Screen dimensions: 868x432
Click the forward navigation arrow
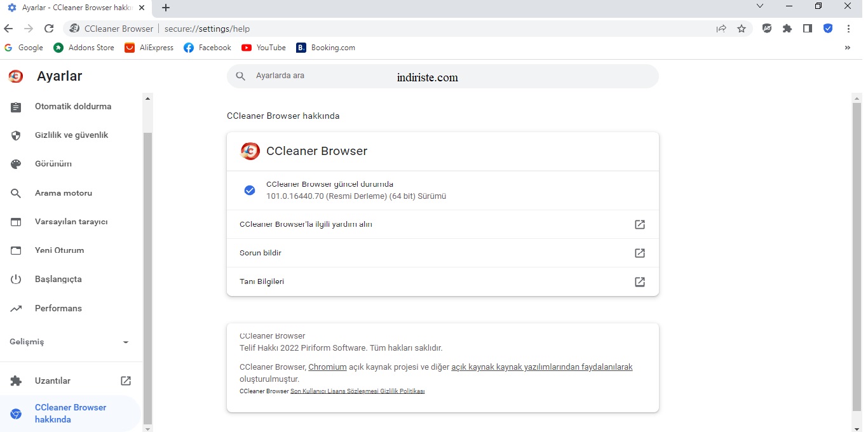(x=29, y=29)
